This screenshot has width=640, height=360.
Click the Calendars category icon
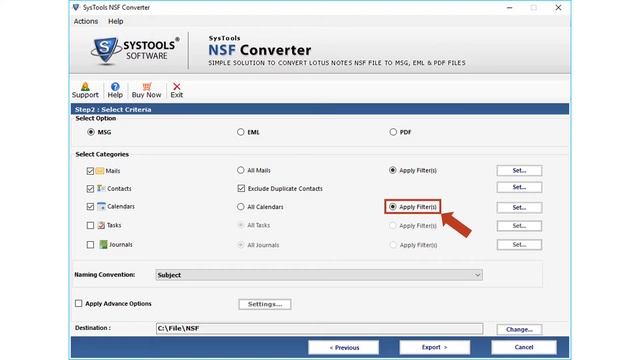[x=101, y=206]
